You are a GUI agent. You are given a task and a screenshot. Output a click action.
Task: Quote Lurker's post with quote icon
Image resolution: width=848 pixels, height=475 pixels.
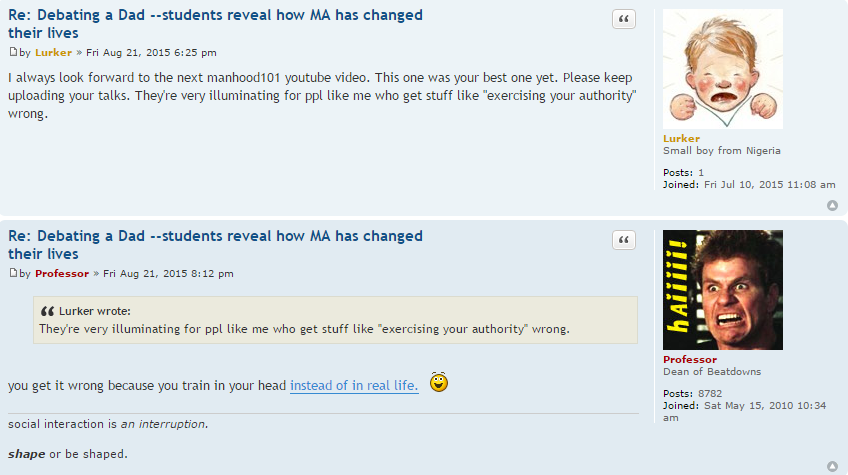point(624,19)
